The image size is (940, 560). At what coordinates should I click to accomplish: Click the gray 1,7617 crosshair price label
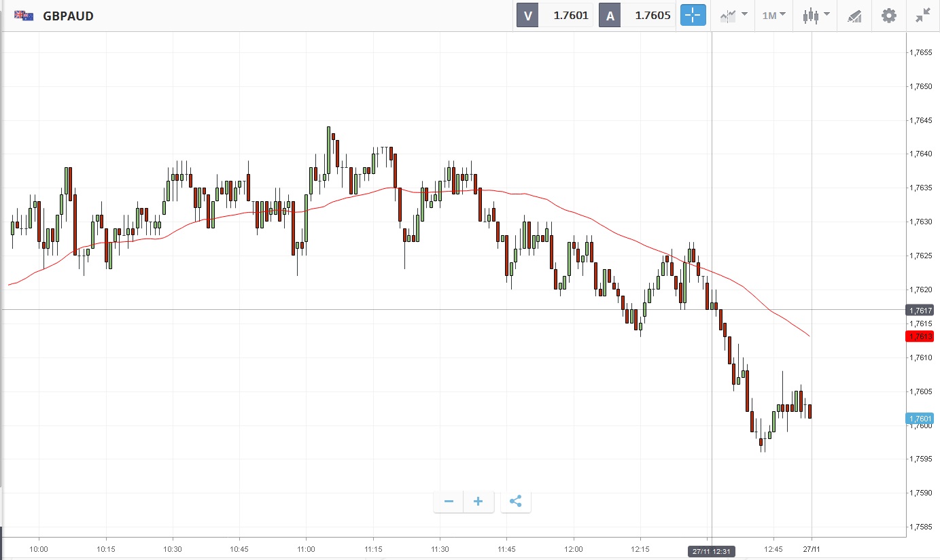[x=920, y=310]
